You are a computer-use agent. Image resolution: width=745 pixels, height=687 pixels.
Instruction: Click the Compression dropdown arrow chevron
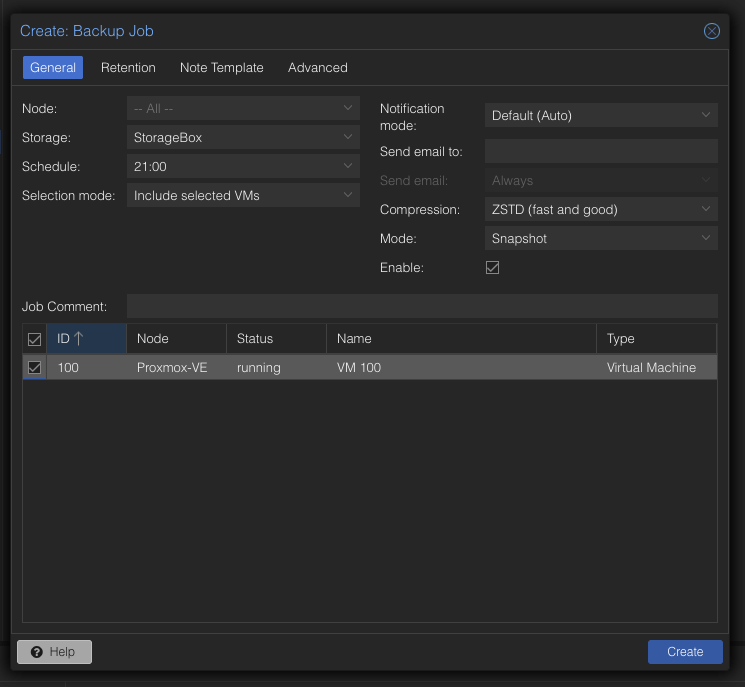coord(706,209)
